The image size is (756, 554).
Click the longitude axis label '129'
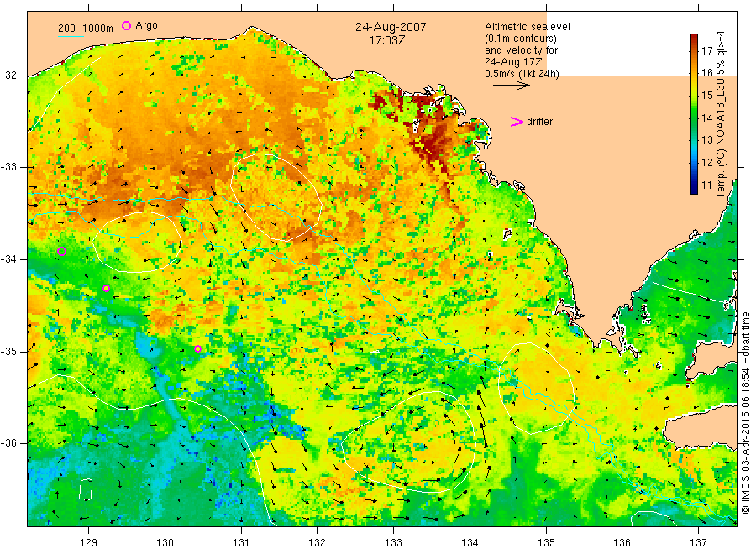coord(89,543)
